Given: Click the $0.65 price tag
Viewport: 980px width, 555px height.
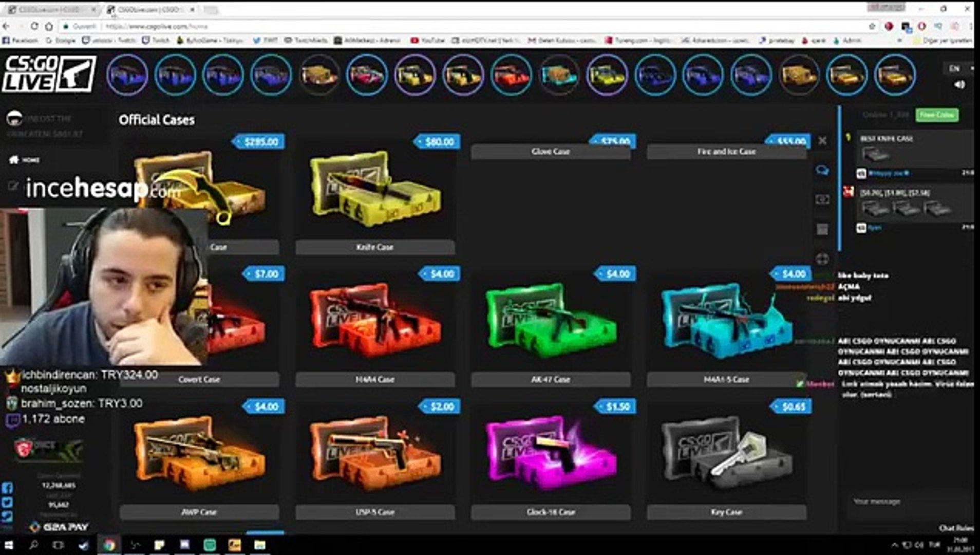Looking at the screenshot, I should pos(791,407).
